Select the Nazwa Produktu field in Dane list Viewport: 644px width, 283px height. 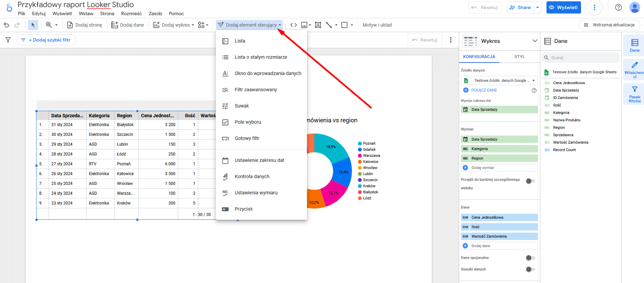click(x=567, y=120)
